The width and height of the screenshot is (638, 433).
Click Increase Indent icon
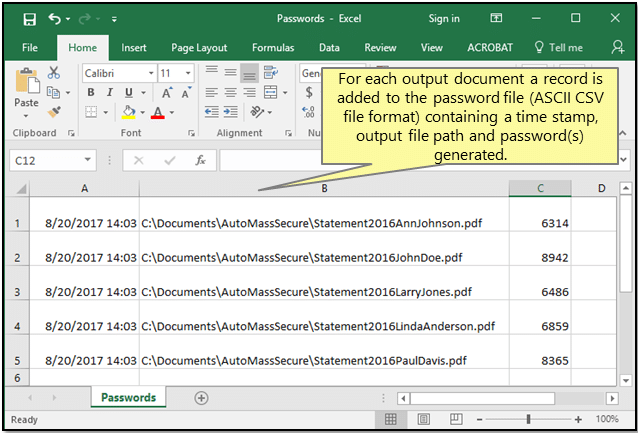click(231, 112)
